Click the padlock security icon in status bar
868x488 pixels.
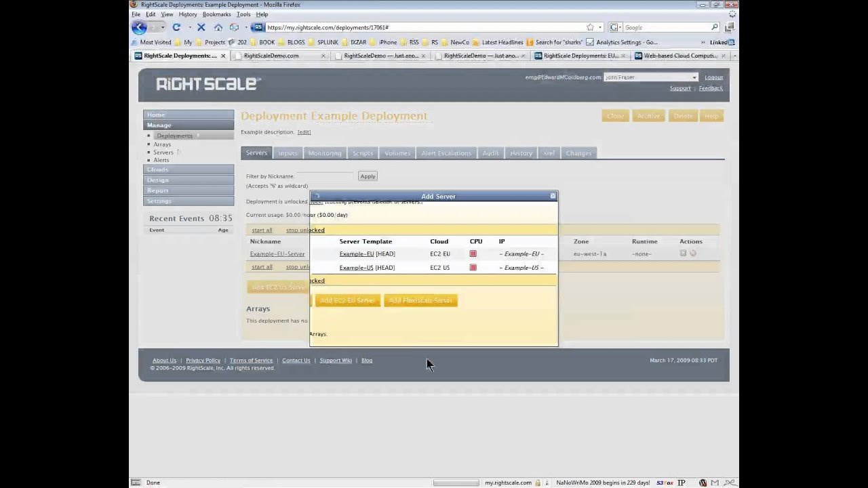(538, 483)
